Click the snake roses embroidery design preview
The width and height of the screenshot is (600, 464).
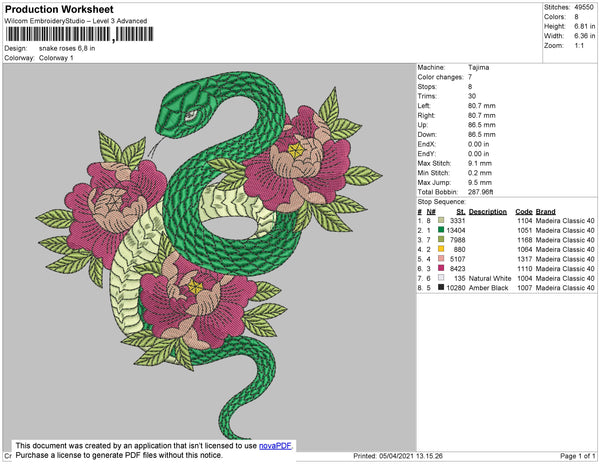point(209,256)
